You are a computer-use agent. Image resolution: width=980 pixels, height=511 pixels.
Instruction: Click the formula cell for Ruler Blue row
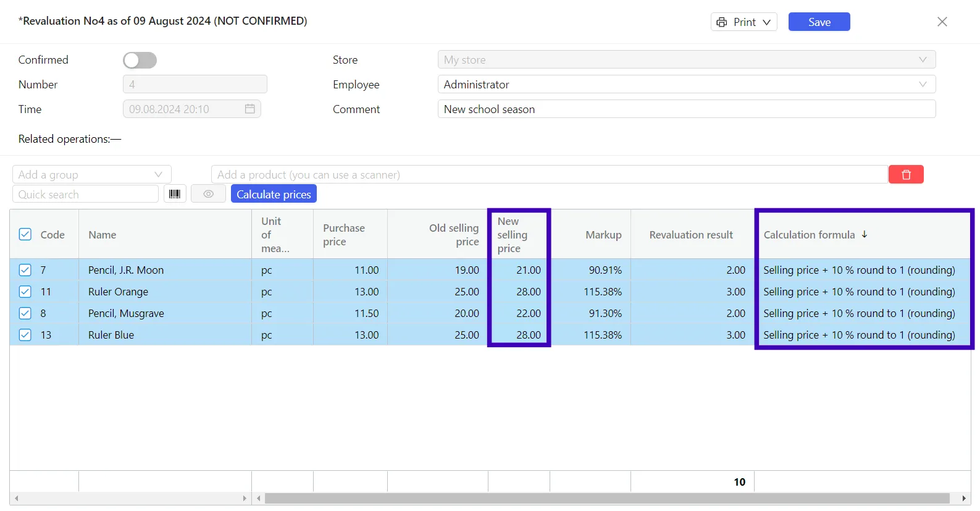tap(863, 335)
